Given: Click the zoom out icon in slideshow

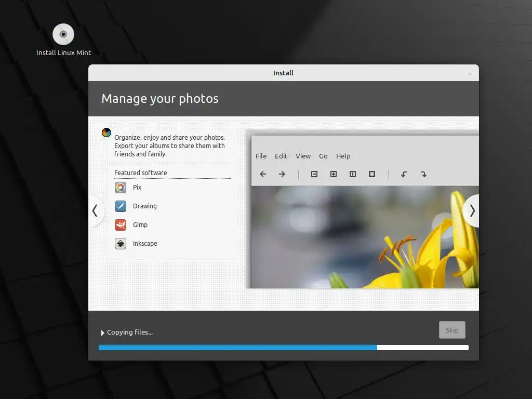Looking at the screenshot, I should (x=314, y=174).
